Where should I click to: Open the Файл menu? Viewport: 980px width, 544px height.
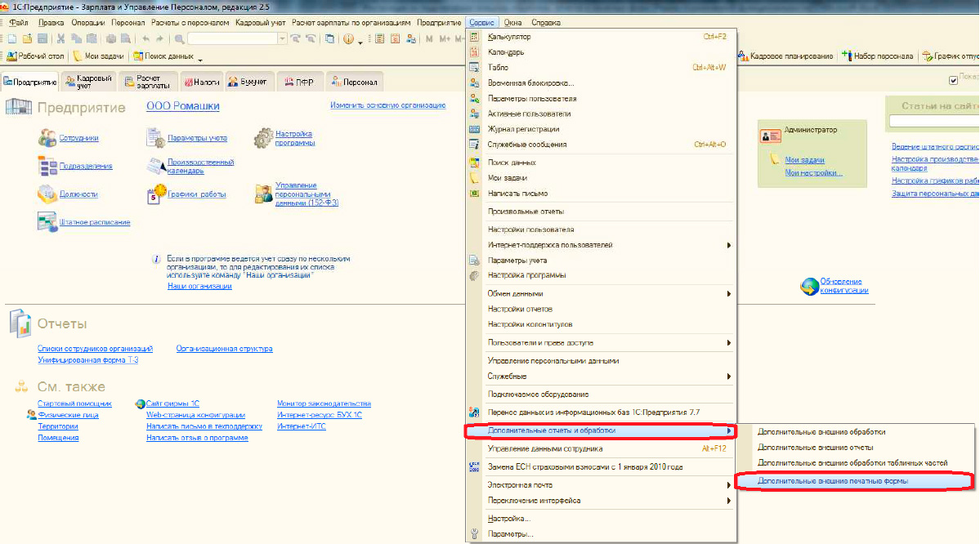19,23
